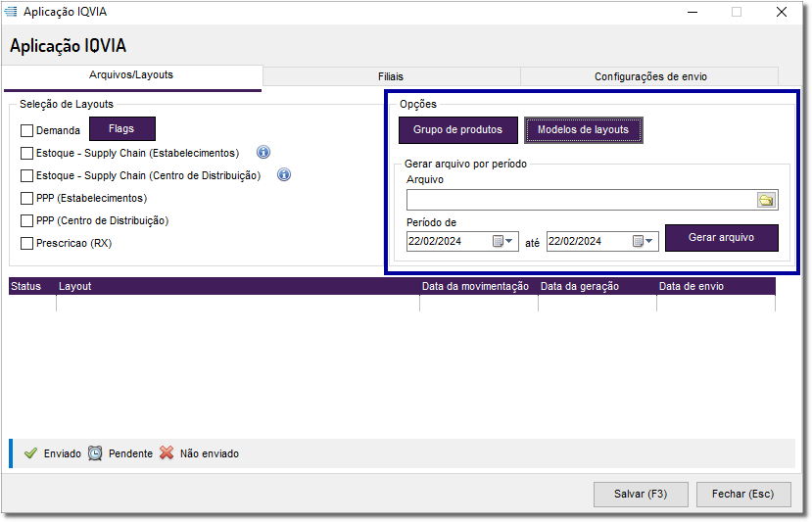Sort by Data da geração column

point(597,286)
